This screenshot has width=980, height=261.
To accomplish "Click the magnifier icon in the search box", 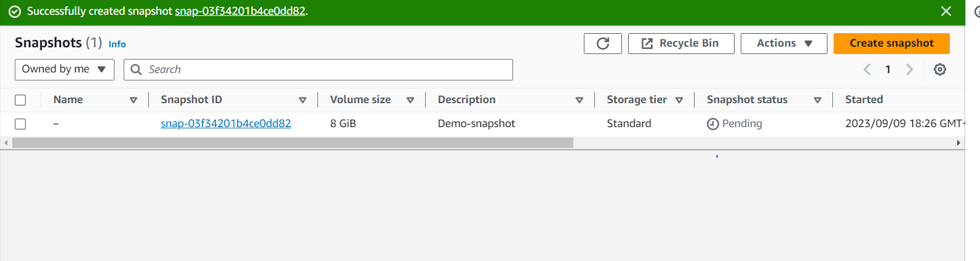I will pos(136,69).
